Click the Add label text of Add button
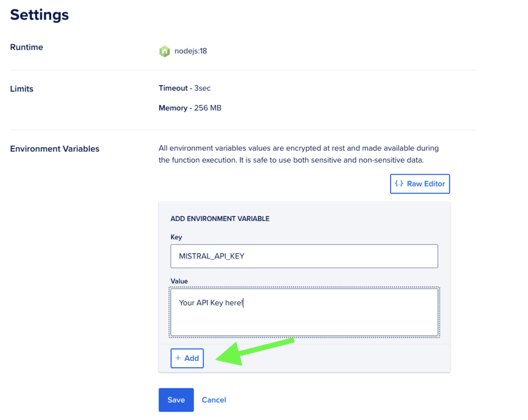 pyautogui.click(x=191, y=358)
